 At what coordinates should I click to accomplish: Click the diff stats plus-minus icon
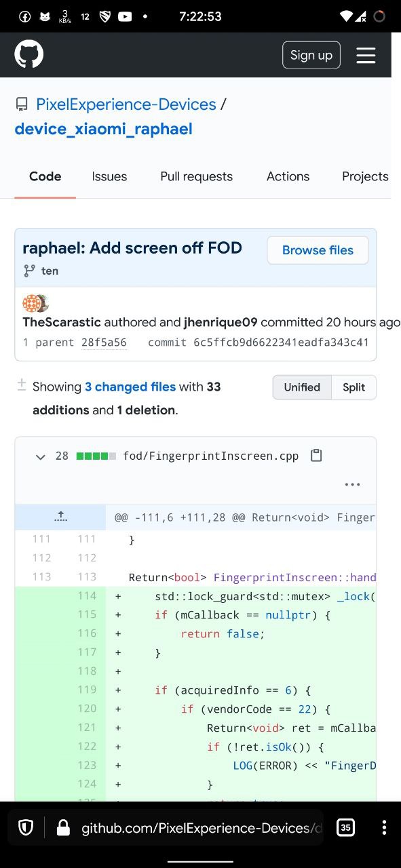(x=22, y=385)
